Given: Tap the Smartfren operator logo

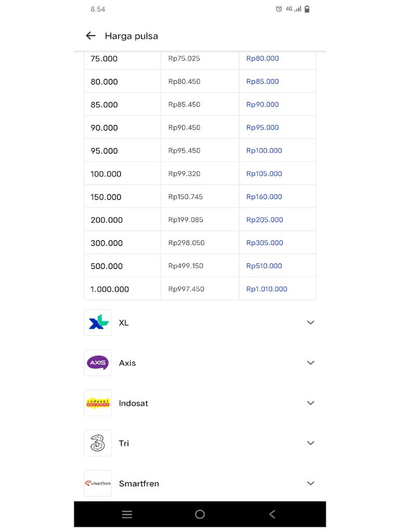Looking at the screenshot, I should tap(98, 483).
